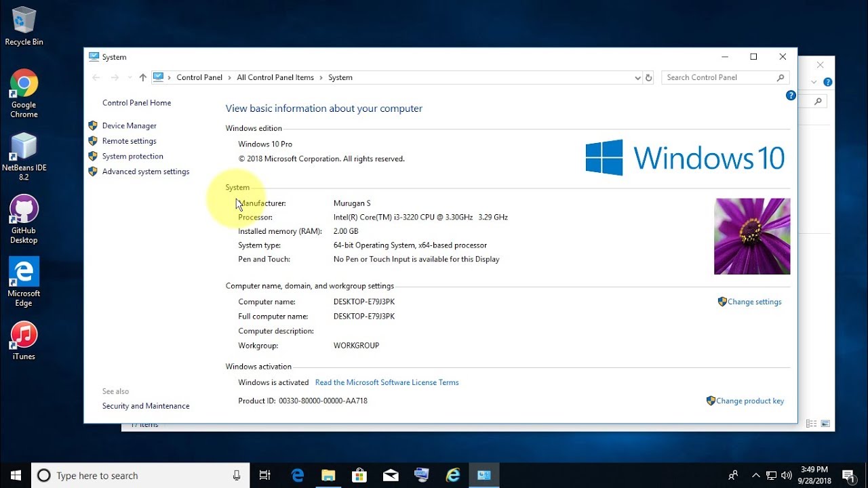Open File Explorer from the taskbar
Image resolution: width=868 pixels, height=488 pixels.
[x=328, y=475]
